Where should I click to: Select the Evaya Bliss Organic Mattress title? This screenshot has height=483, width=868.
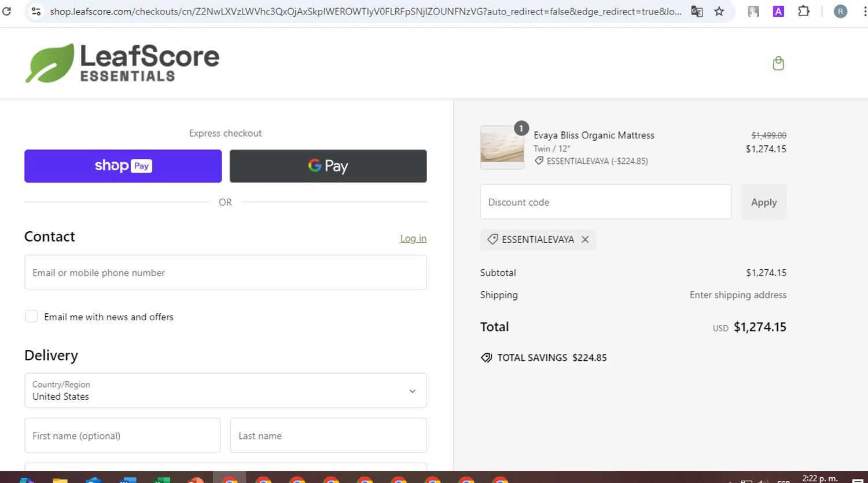click(594, 135)
